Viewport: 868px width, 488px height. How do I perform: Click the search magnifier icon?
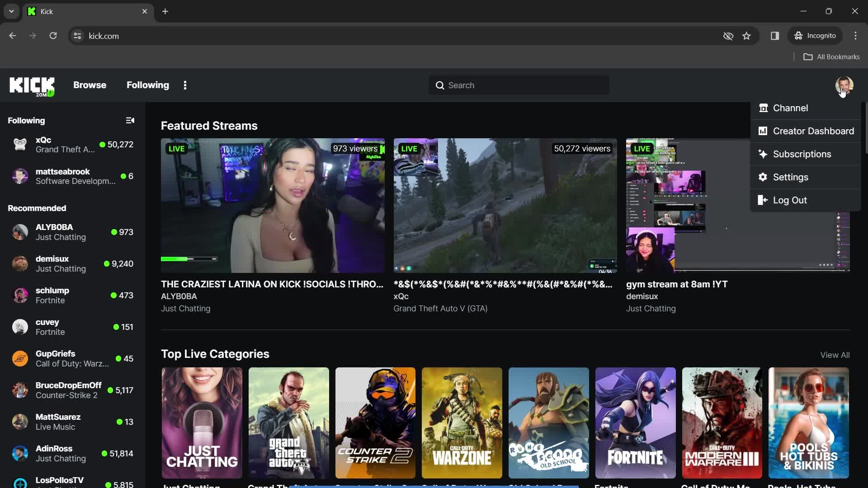(439, 85)
